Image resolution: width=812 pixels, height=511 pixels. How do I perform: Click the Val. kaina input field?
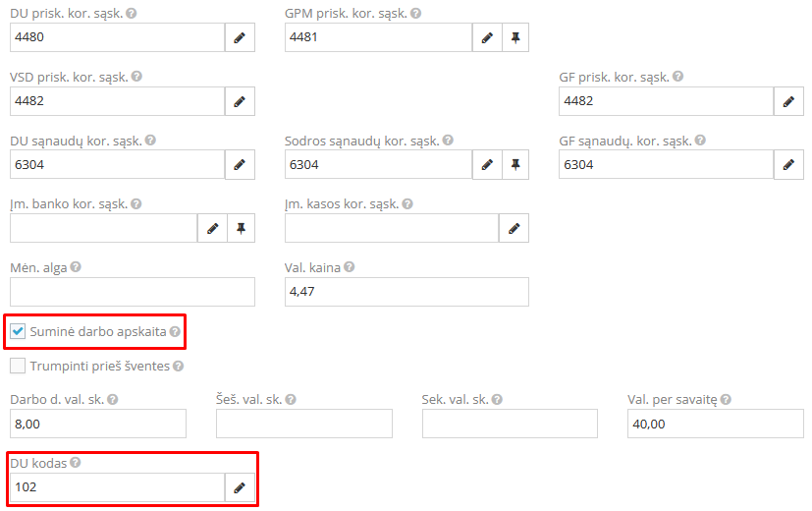(406, 292)
